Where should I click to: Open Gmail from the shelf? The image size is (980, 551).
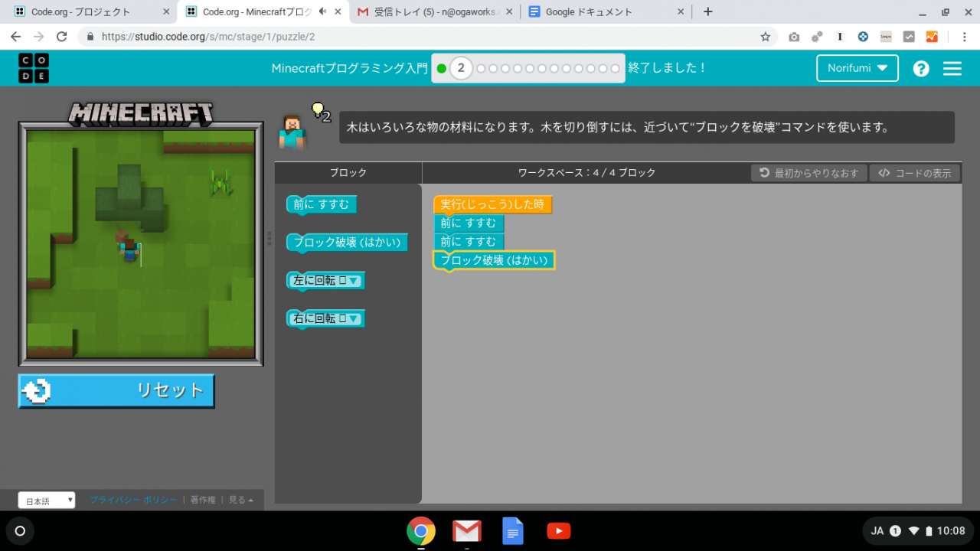pos(467,531)
